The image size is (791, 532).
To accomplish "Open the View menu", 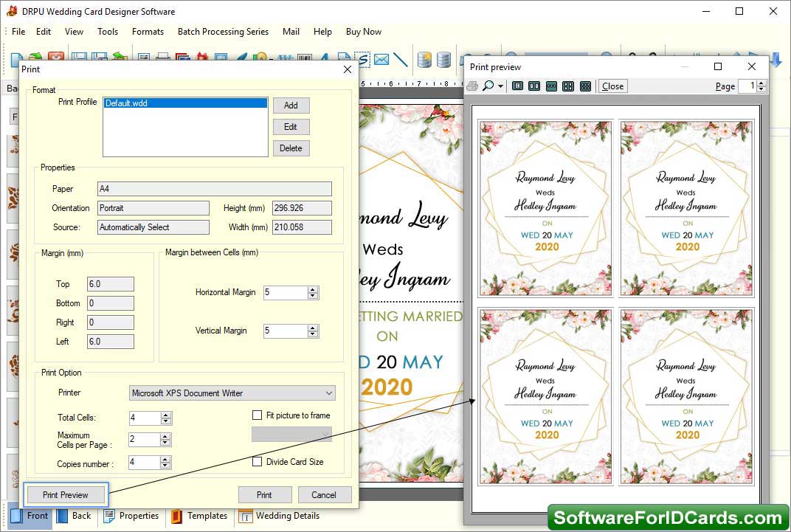I will 74,31.
